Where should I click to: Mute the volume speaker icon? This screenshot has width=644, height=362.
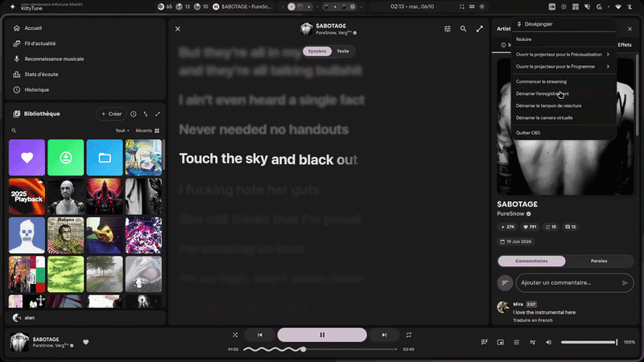tap(549, 342)
